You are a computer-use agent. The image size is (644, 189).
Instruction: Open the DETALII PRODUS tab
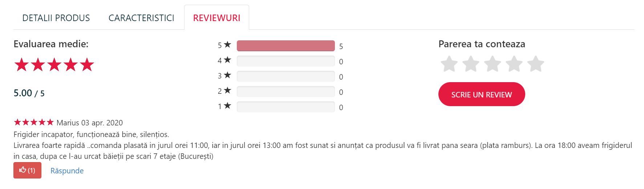pos(56,18)
